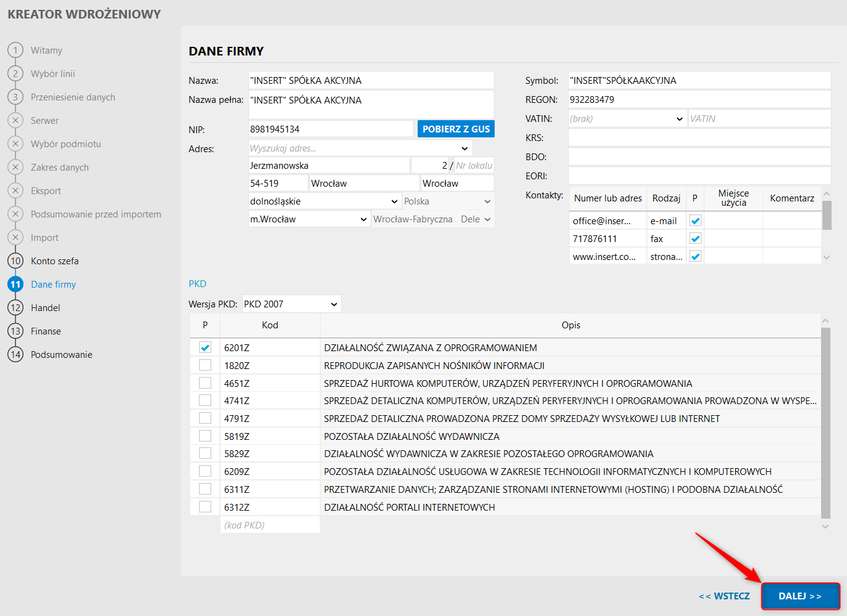This screenshot has width=847, height=616.
Task: Click the contacts list scroll-down arrow
Action: (x=827, y=257)
